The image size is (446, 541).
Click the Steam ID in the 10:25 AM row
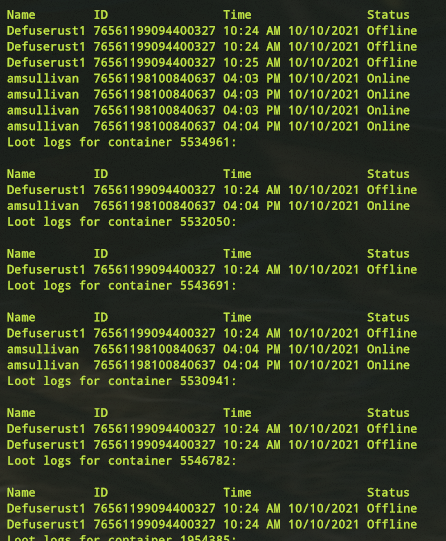pyautogui.click(x=155, y=62)
